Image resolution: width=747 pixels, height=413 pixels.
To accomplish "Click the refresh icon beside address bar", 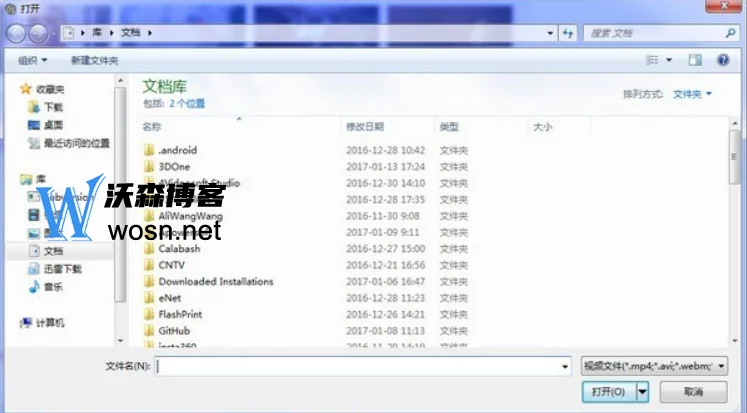I will pyautogui.click(x=567, y=33).
